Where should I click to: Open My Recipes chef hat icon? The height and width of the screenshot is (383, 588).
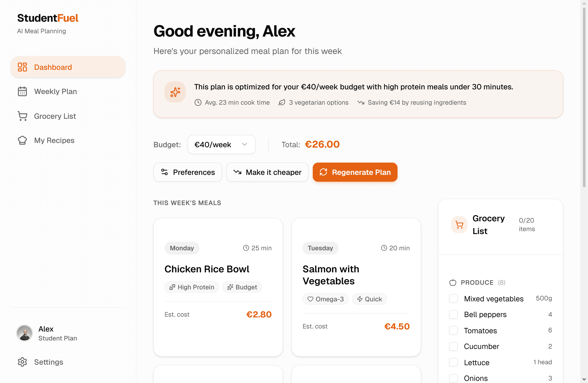[x=23, y=140]
